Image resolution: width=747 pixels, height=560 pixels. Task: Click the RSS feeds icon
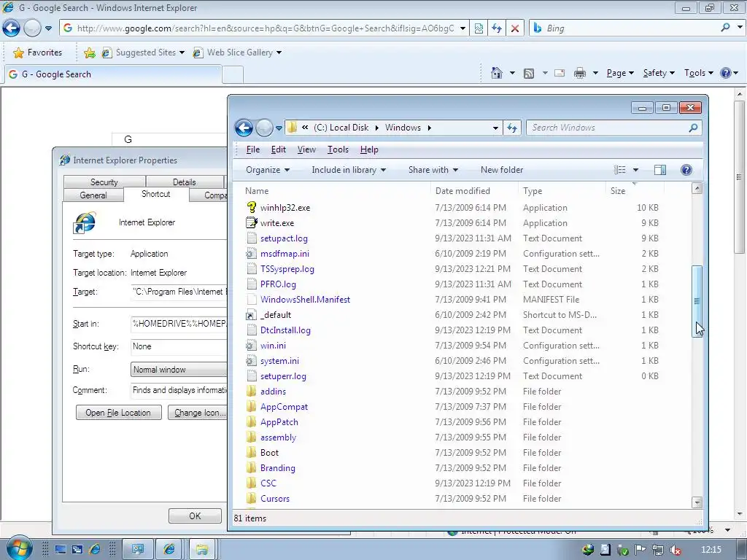point(529,74)
